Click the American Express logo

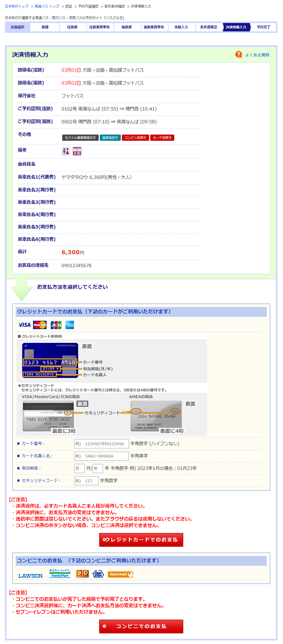70,325
